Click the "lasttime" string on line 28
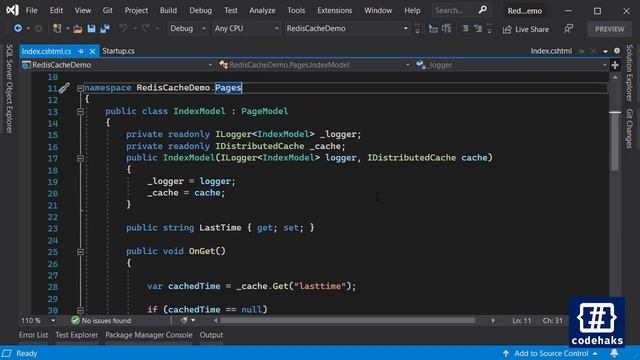Image resolution: width=640 pixels, height=360 pixels. (x=320, y=286)
